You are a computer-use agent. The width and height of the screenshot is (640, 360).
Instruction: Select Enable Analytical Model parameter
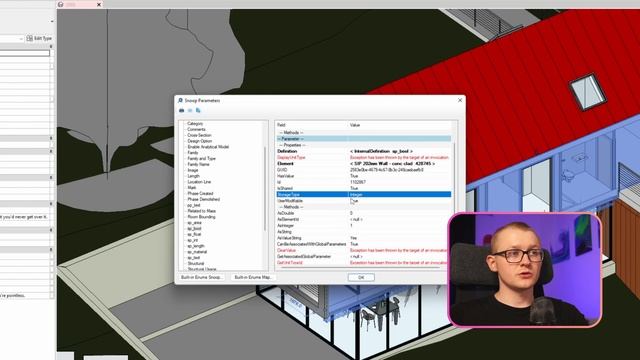click(208, 147)
